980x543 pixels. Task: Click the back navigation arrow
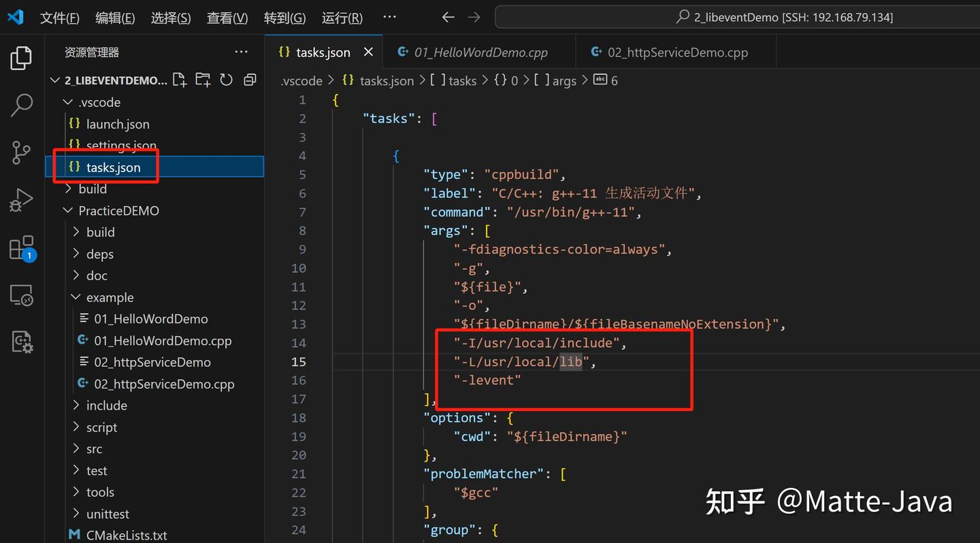(x=448, y=18)
